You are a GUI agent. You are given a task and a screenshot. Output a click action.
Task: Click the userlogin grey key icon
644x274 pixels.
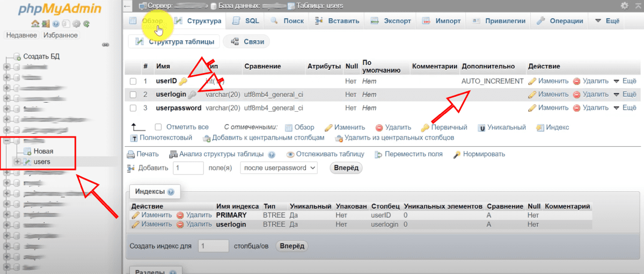coord(192,95)
